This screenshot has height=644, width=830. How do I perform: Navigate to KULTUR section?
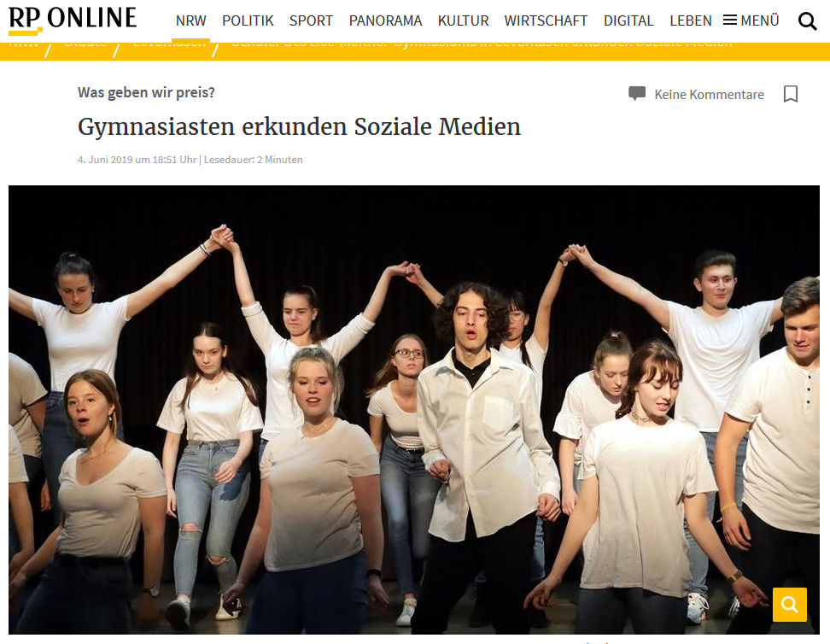coord(463,20)
